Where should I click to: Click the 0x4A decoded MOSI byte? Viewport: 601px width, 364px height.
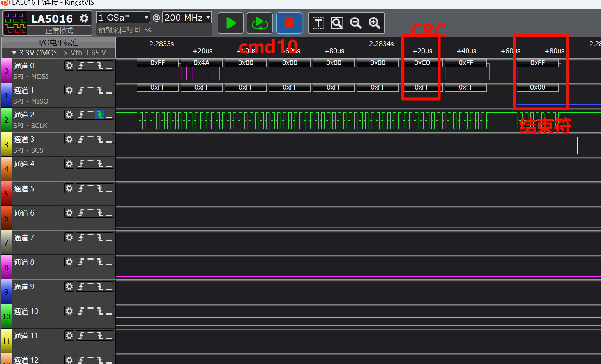(x=202, y=63)
